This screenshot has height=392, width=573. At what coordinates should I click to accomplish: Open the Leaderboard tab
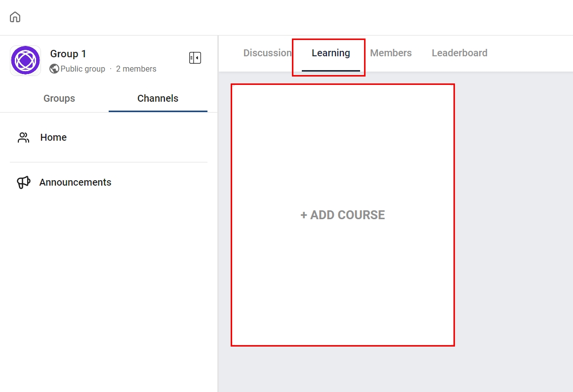tap(459, 53)
